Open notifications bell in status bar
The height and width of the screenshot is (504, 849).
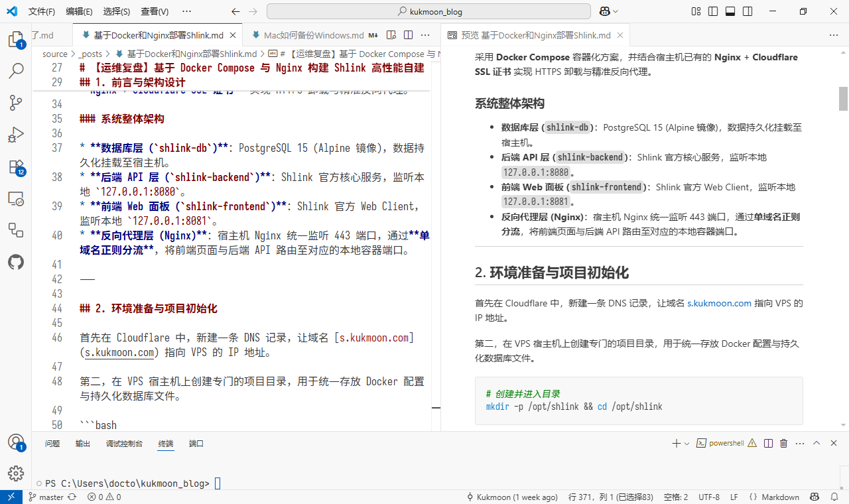coord(833,497)
